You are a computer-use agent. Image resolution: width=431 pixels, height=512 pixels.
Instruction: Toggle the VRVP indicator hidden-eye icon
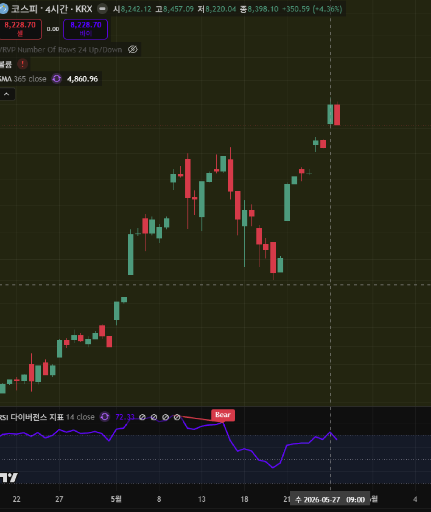[133, 50]
